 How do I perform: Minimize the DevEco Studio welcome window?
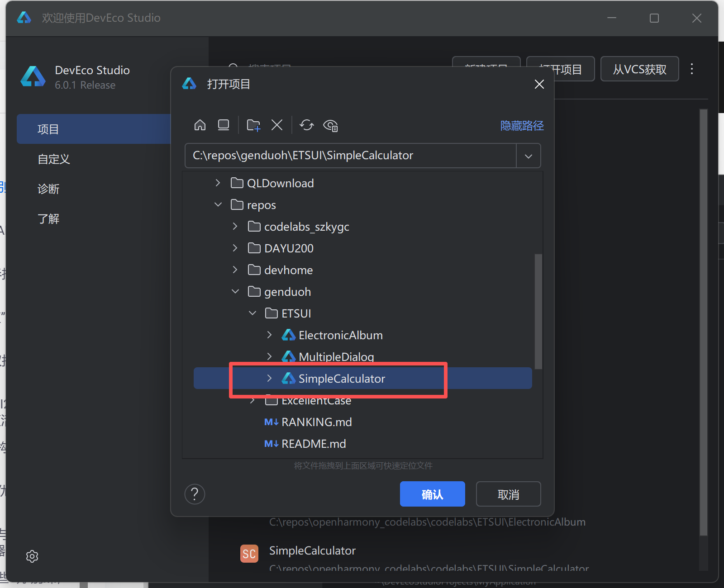click(x=612, y=18)
